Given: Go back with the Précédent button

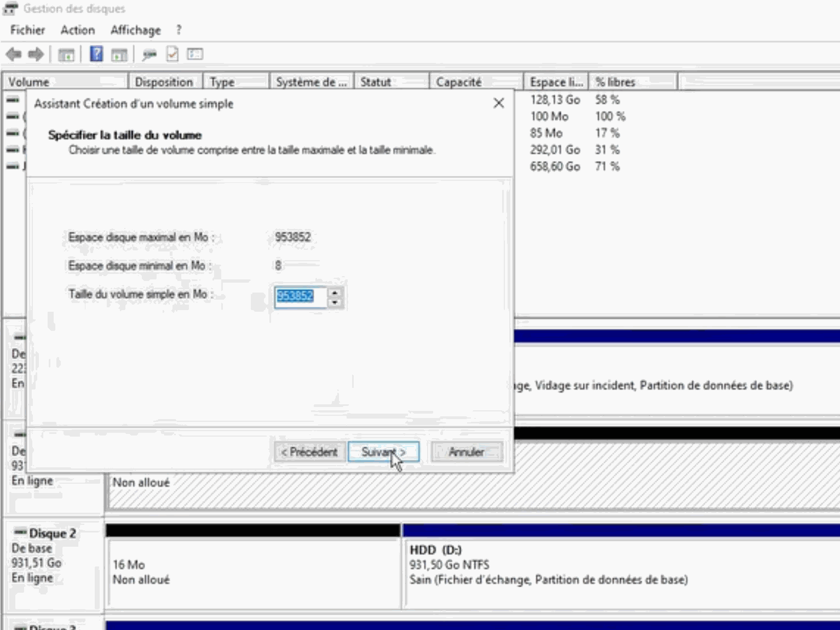Looking at the screenshot, I should [309, 452].
